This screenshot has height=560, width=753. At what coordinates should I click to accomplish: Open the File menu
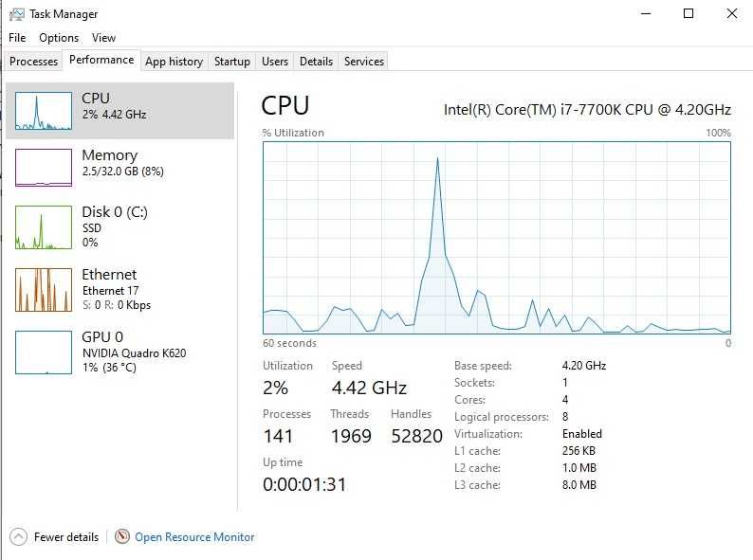pyautogui.click(x=17, y=38)
